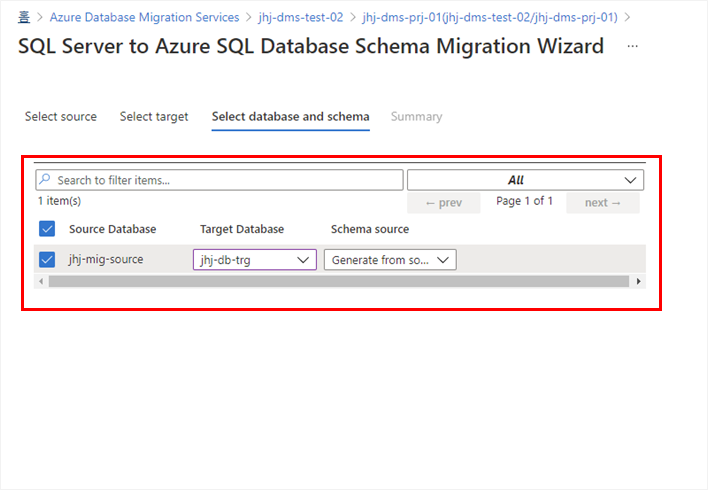The image size is (708, 490).
Task: Click the prev page button
Action: [x=443, y=203]
